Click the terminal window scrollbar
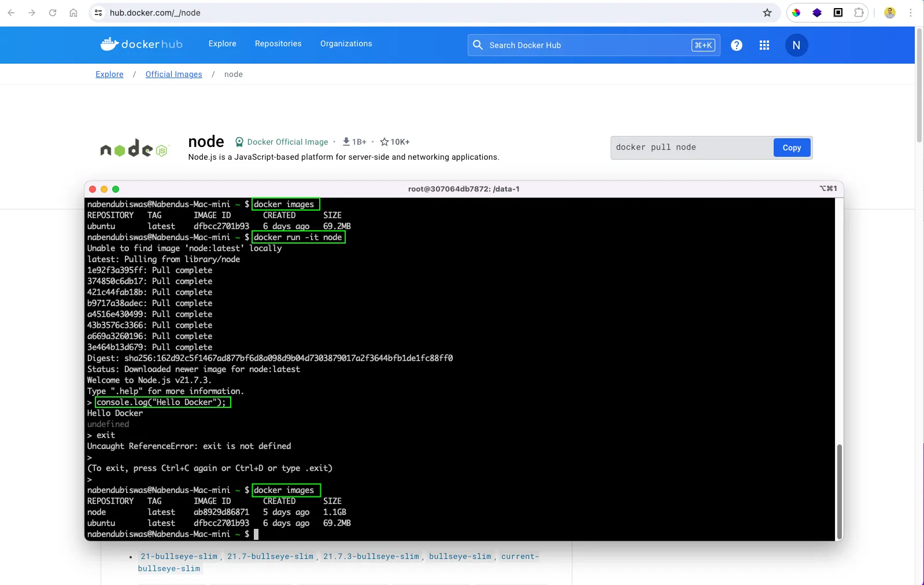Viewport: 924px width, 585px height. click(x=839, y=491)
